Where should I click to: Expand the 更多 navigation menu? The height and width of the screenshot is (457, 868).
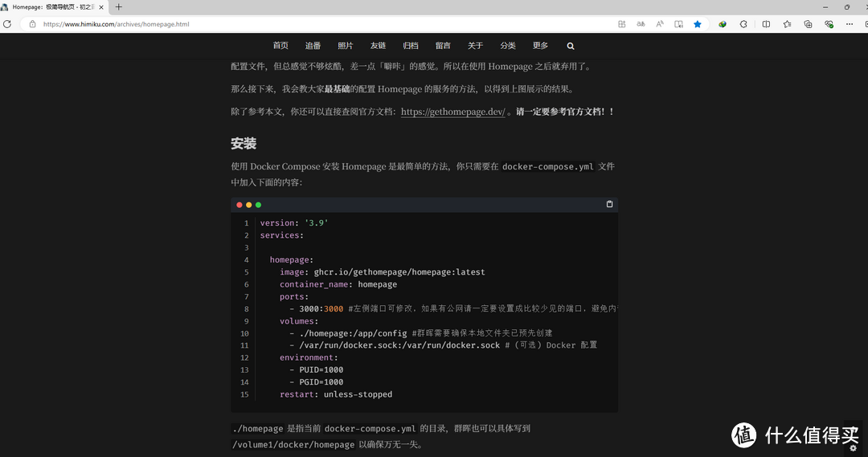coord(540,45)
